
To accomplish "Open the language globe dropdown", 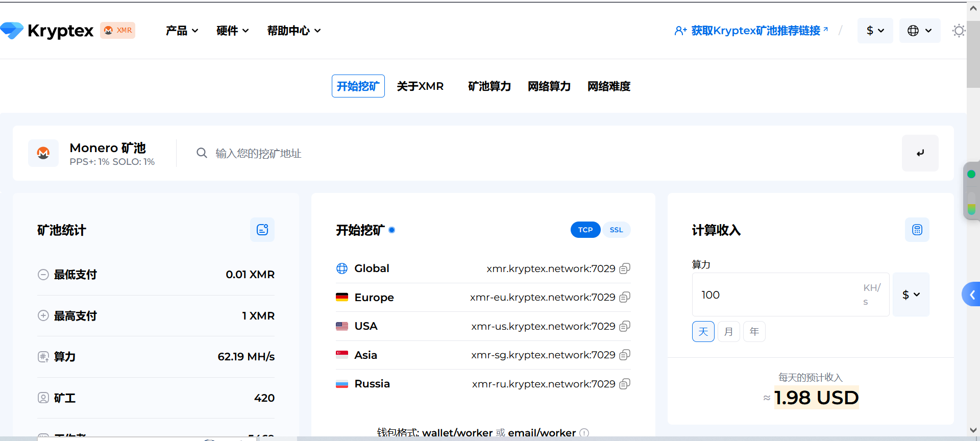I will coord(920,31).
